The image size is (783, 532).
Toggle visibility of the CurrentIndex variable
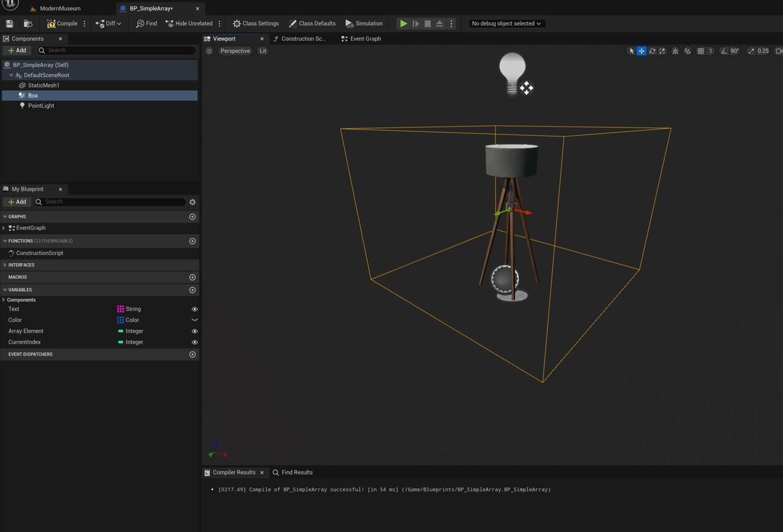click(195, 342)
